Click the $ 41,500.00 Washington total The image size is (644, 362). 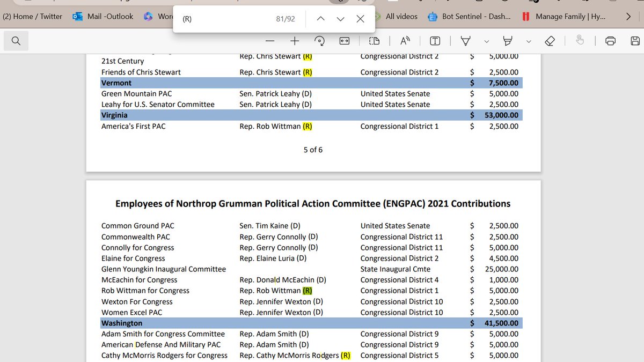[x=494, y=323]
